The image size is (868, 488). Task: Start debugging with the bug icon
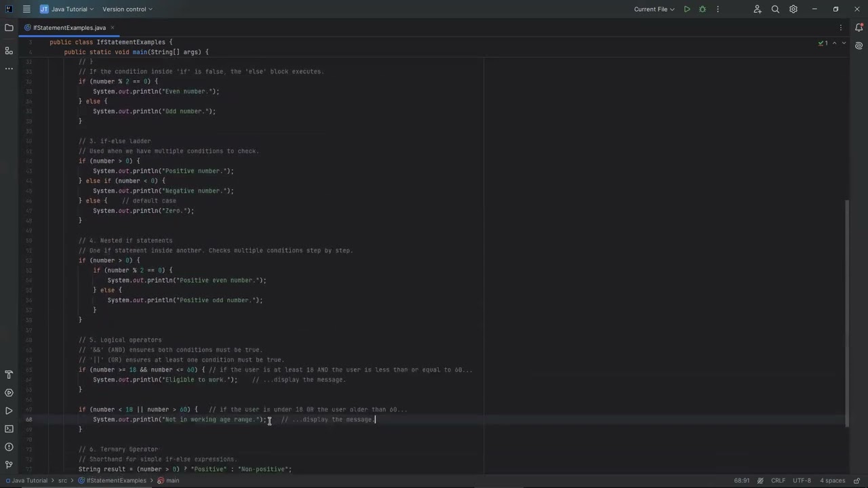tap(703, 9)
